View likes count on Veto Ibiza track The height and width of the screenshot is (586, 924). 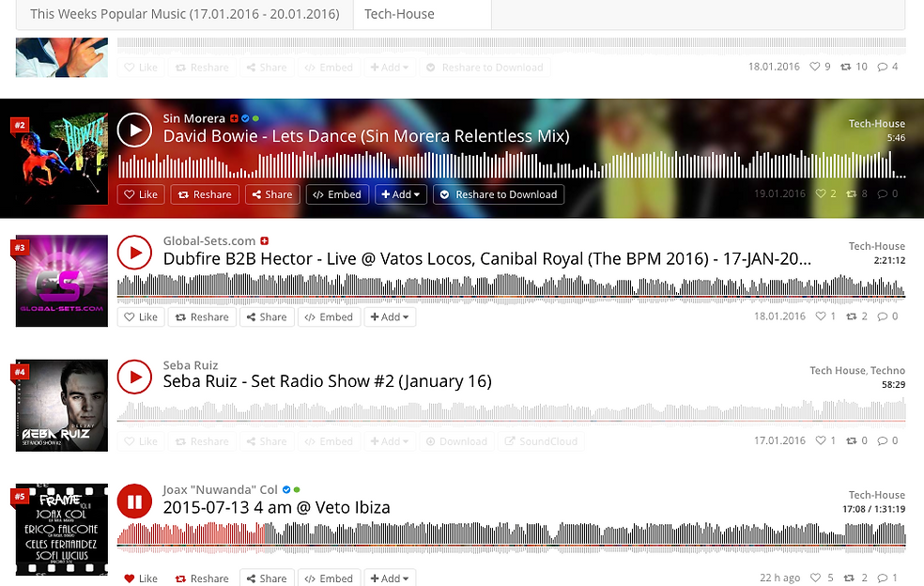[822, 578]
